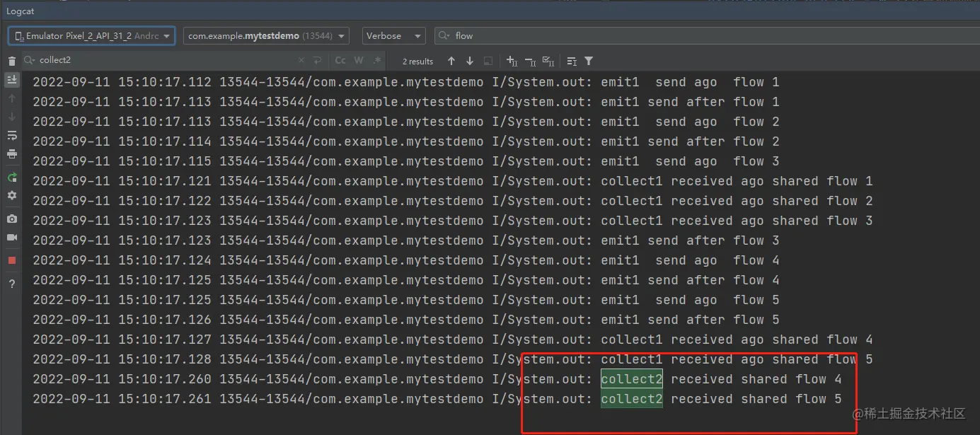Enable regex search mode
This screenshot has height=435, width=980.
376,60
